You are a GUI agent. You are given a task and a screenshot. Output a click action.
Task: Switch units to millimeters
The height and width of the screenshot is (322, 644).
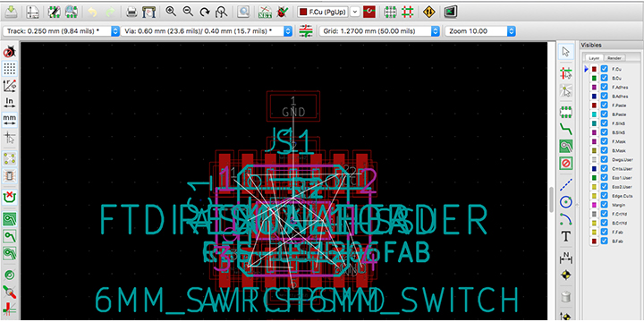click(x=10, y=119)
